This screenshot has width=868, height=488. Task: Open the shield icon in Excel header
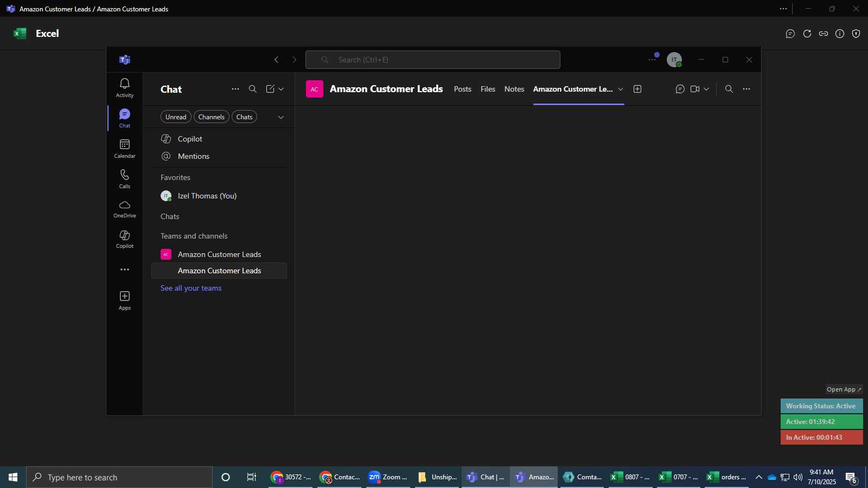coord(856,34)
